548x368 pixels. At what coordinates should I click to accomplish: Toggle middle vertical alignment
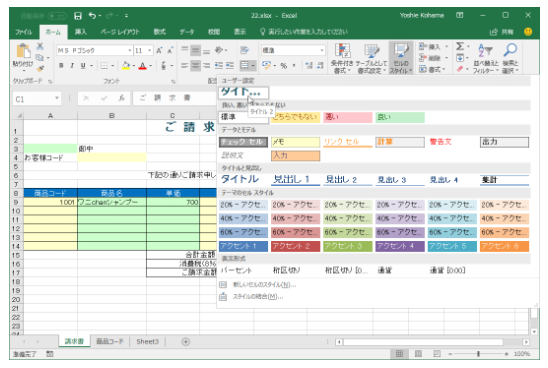point(195,51)
